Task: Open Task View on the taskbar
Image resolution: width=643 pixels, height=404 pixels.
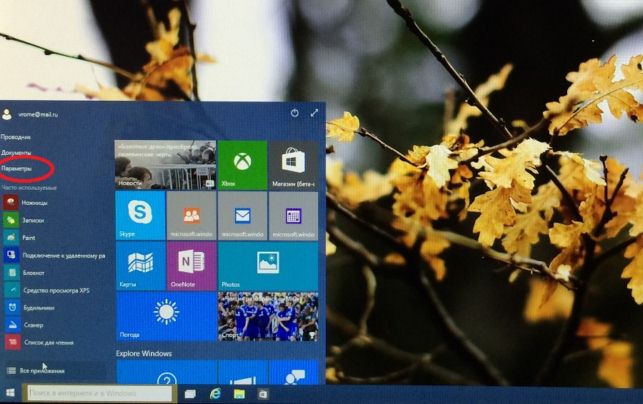Action: [x=190, y=394]
